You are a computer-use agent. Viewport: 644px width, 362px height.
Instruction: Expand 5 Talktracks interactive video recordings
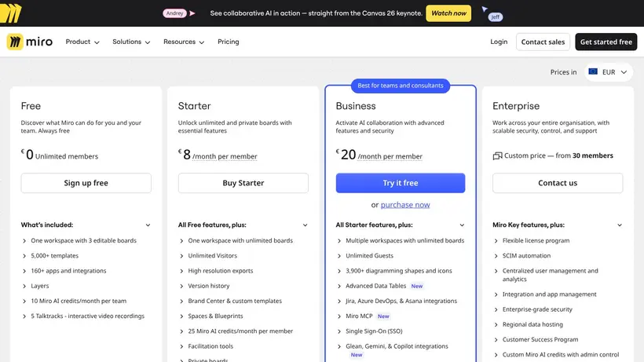[83, 316]
